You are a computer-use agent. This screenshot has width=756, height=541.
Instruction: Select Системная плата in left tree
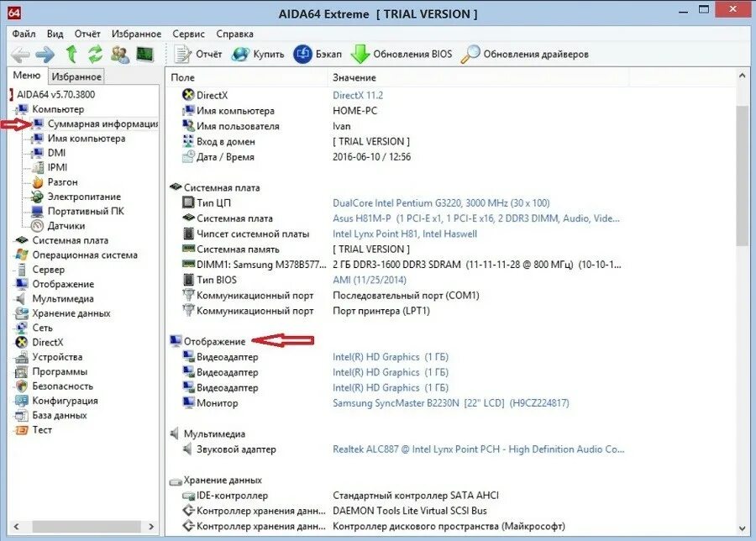point(70,240)
